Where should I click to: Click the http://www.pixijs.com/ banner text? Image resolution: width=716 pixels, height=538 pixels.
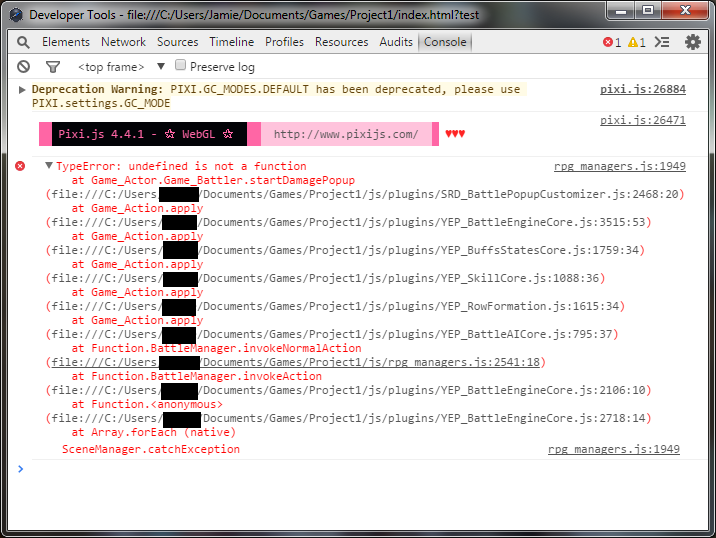(346, 134)
